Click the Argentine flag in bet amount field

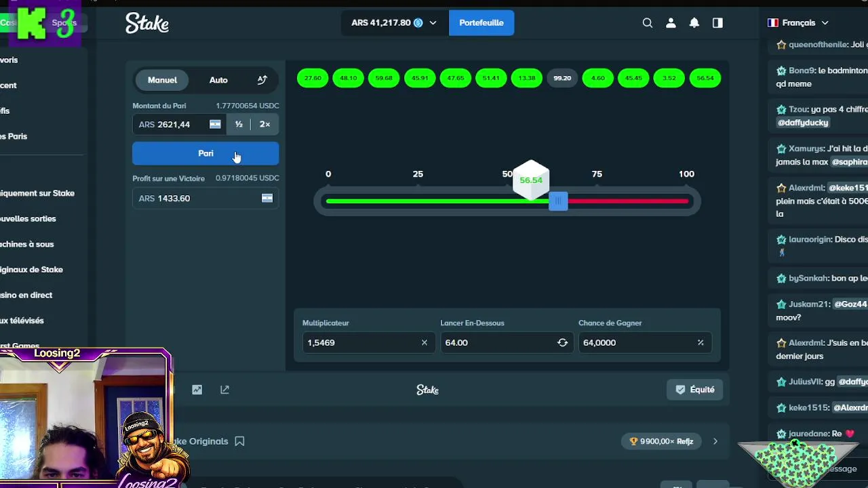click(215, 125)
